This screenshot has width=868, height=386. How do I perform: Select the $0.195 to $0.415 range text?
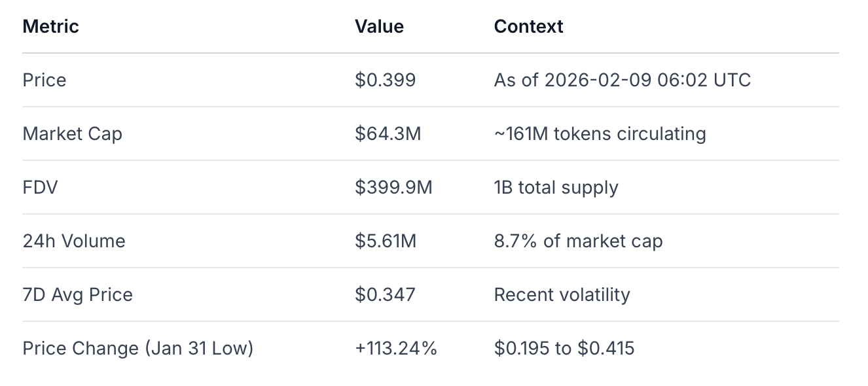[x=564, y=349]
